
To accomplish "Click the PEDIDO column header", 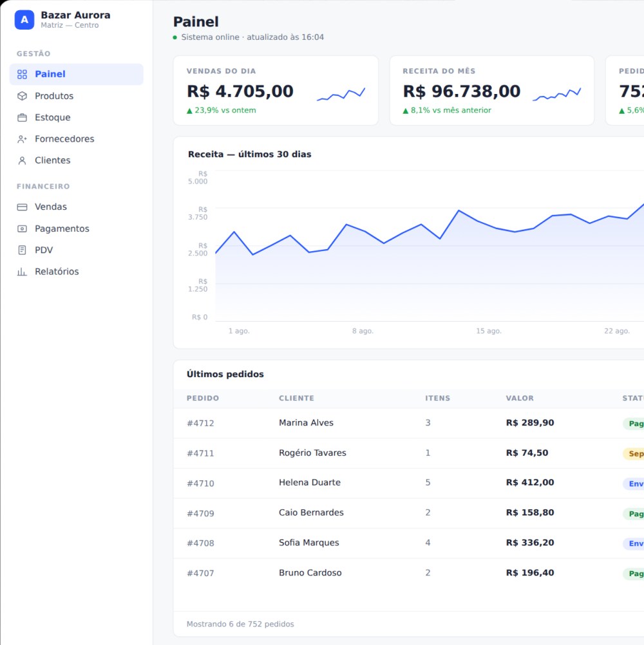I will (203, 398).
